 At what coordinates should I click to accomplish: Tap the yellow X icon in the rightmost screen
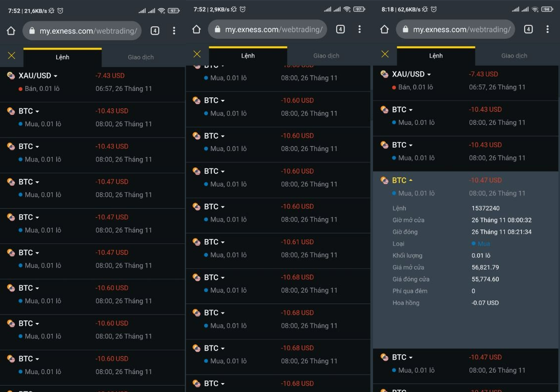[384, 54]
